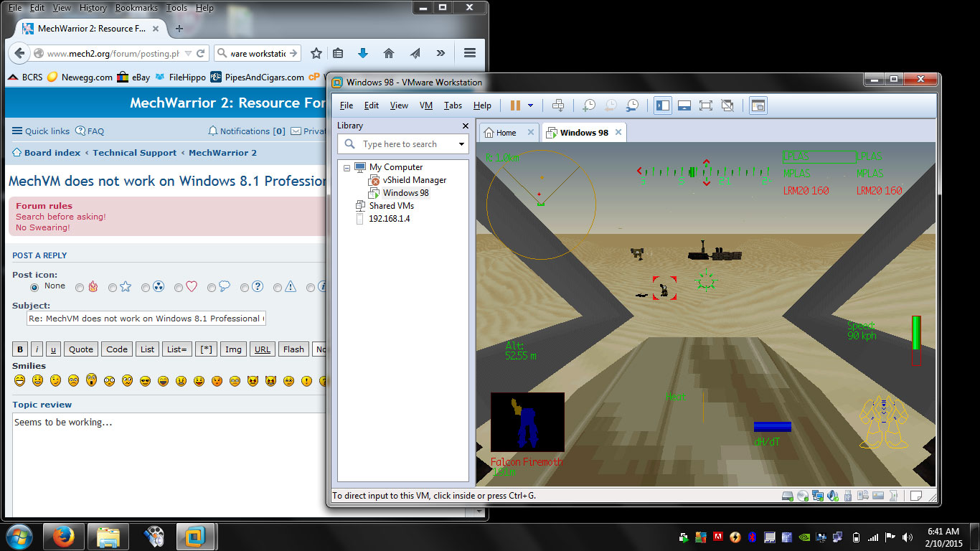Suspend the virtual machine with the pause icon
The image size is (980, 551).
click(x=514, y=105)
